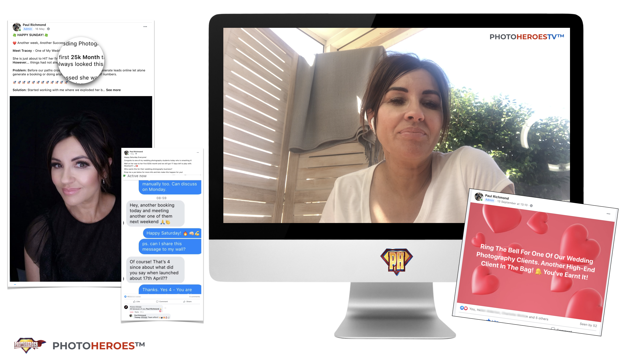Screen dimensions: 644x363
Task: Click the "Problem:" bold label
Action: (20, 70)
